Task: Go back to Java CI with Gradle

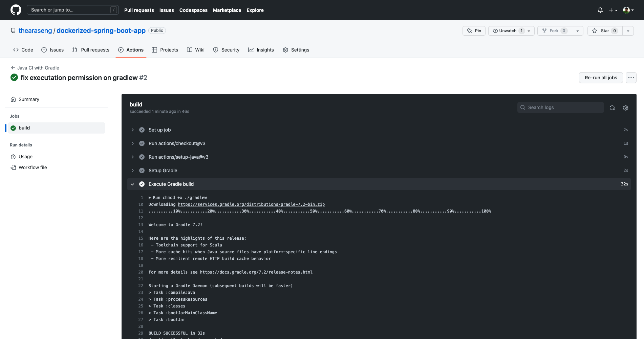Action: 35,68
